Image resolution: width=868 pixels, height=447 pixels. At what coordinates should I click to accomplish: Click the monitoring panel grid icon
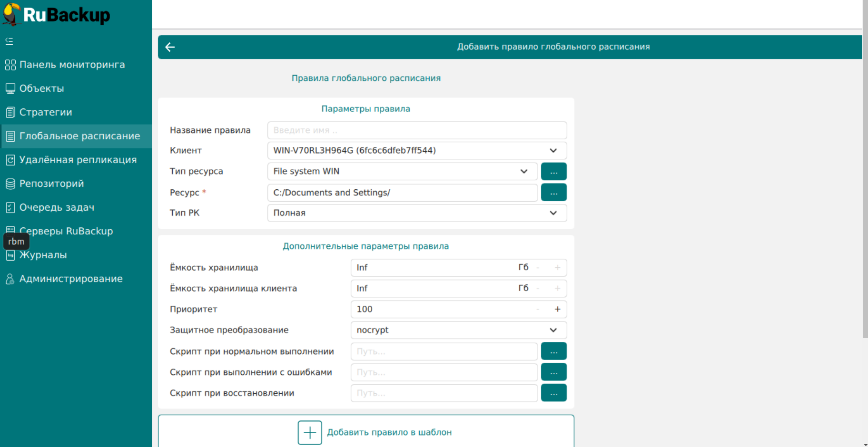10,65
